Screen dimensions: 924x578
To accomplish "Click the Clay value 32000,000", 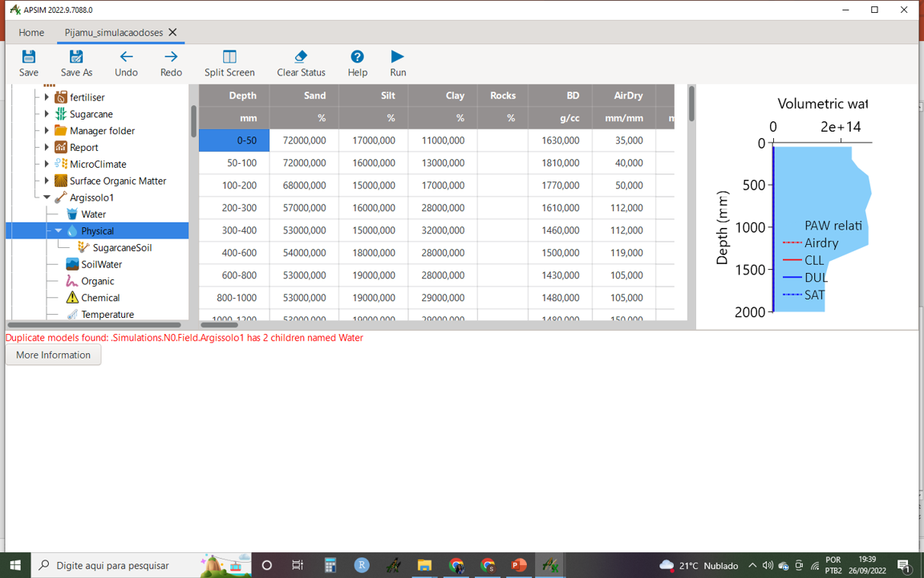I will [x=443, y=230].
